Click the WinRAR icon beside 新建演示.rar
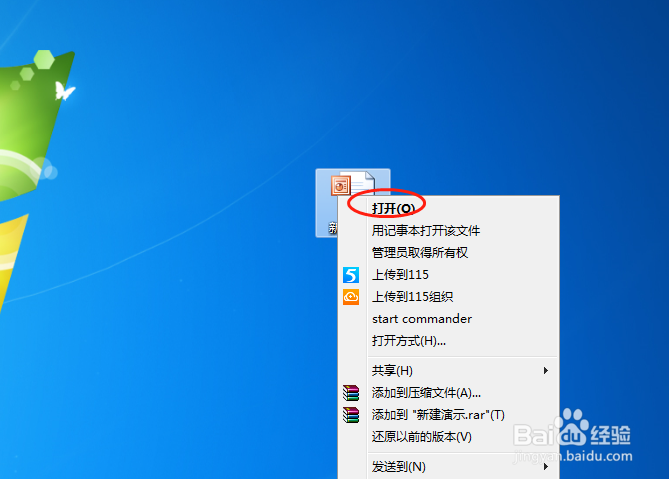669x479 pixels. [351, 415]
